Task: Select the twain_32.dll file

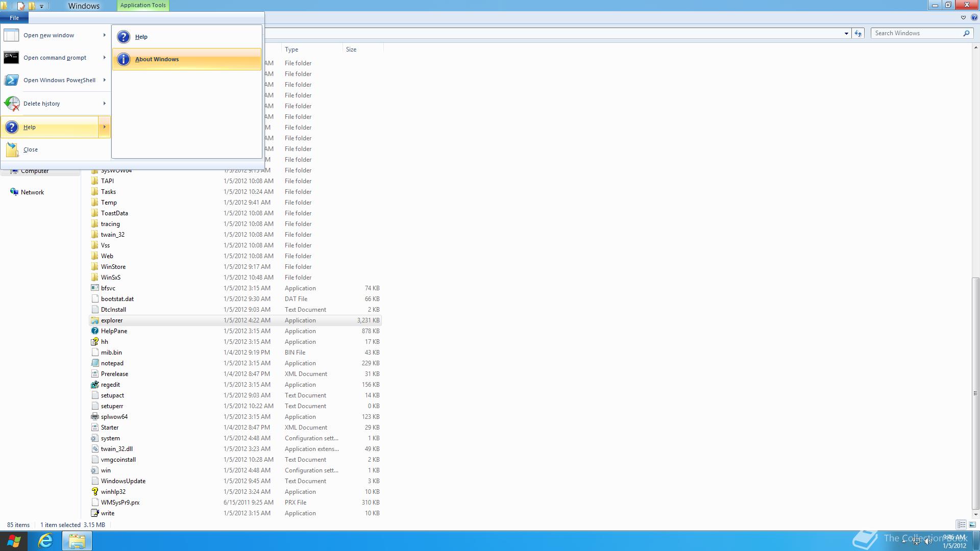Action: tap(235, 449)
